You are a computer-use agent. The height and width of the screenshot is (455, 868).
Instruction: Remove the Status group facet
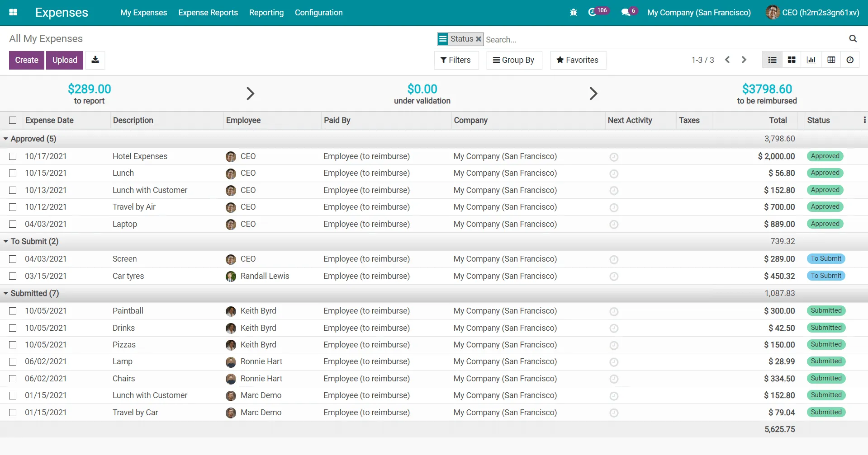point(479,39)
